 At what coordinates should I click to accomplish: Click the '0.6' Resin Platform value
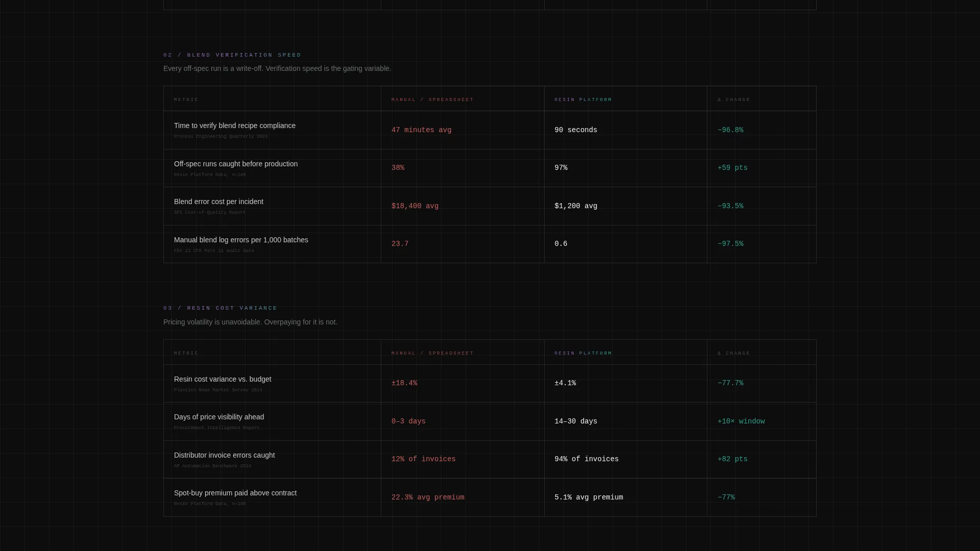point(560,244)
